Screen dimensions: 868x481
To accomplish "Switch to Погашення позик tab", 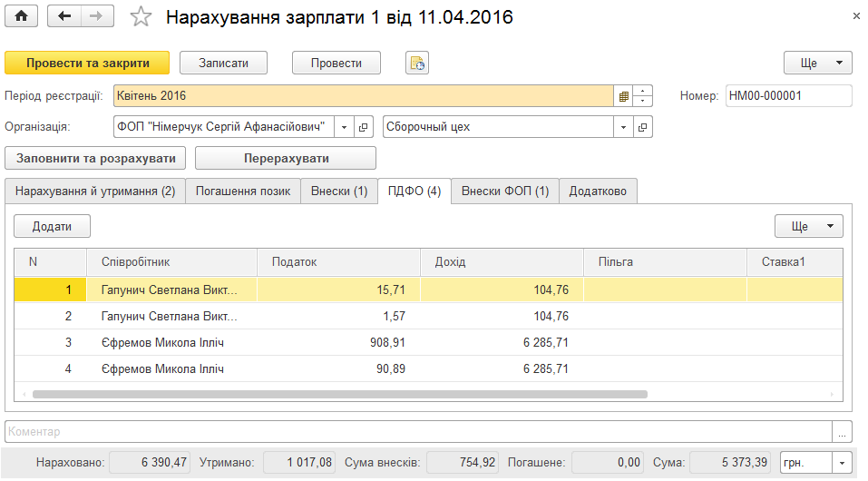I will point(243,191).
